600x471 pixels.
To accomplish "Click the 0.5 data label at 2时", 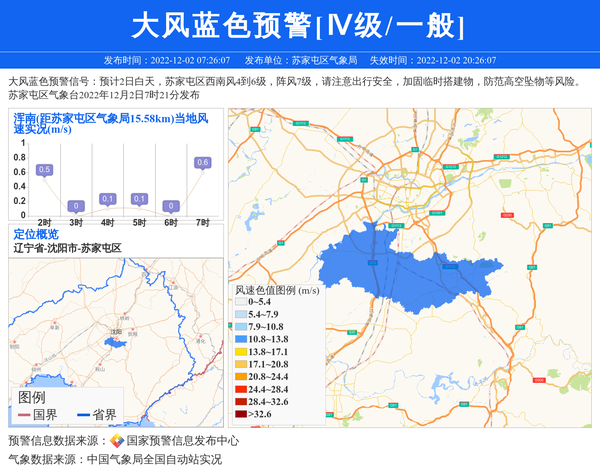I will pyautogui.click(x=44, y=170).
